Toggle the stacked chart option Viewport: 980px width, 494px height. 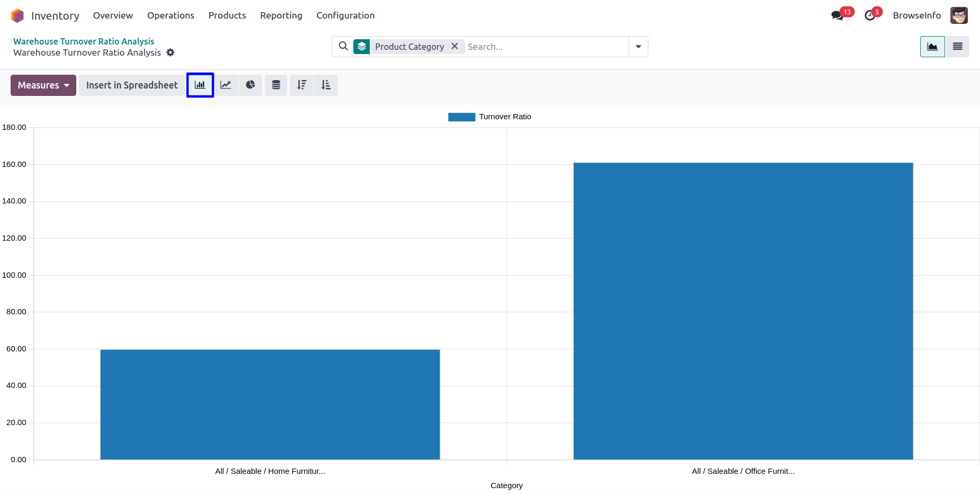pos(276,85)
